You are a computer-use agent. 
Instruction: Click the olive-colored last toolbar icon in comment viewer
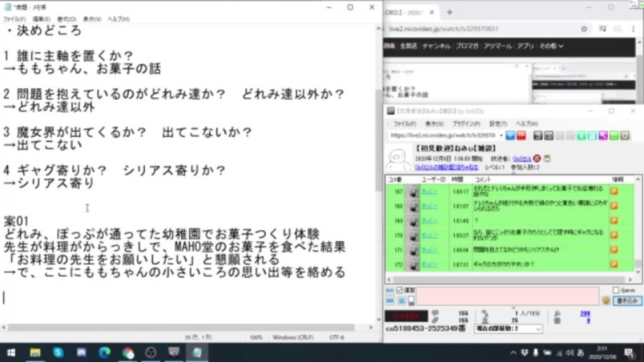pos(625,135)
